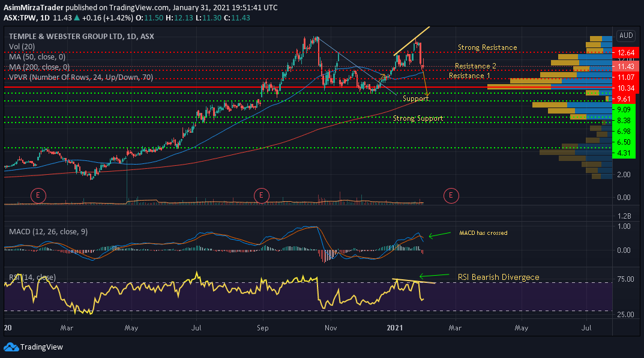This screenshot has height=358, width=644.
Task: Click the Sep label on time axis
Action: click(262, 328)
